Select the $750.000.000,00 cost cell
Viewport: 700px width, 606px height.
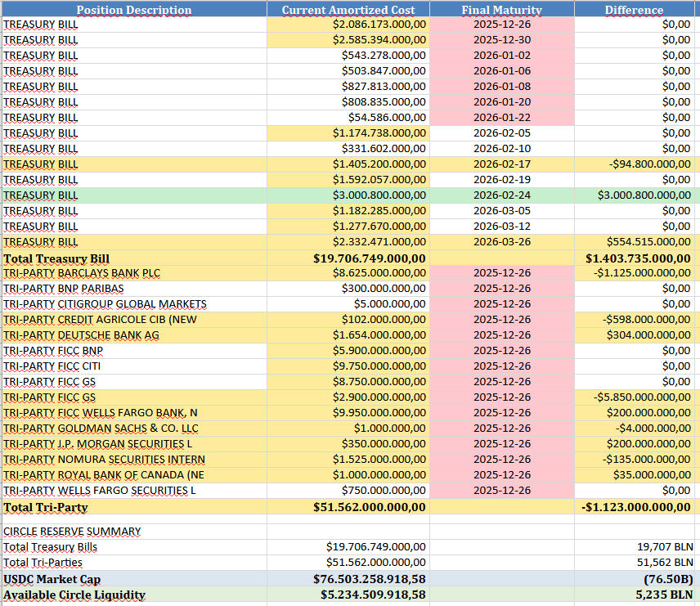tap(348, 491)
